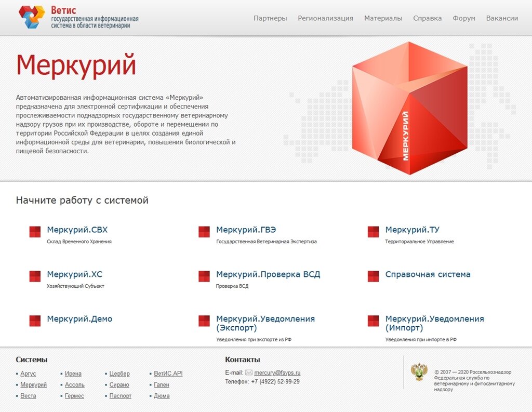The width and height of the screenshot is (532, 412).
Task: Click the envelope icon next to the e-mail
Action: (x=249, y=373)
